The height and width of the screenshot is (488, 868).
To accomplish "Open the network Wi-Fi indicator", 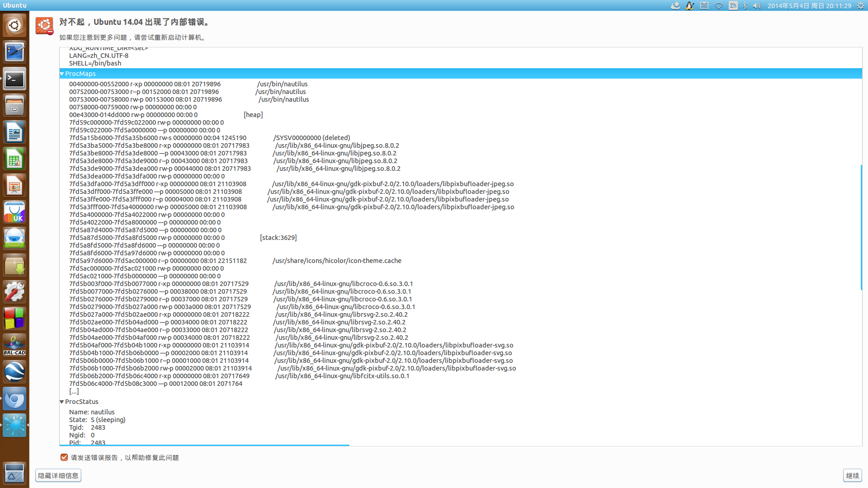I will [718, 5].
